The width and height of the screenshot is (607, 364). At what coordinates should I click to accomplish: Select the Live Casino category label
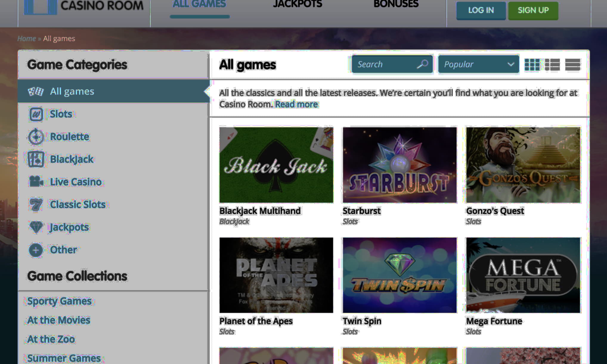pos(76,182)
